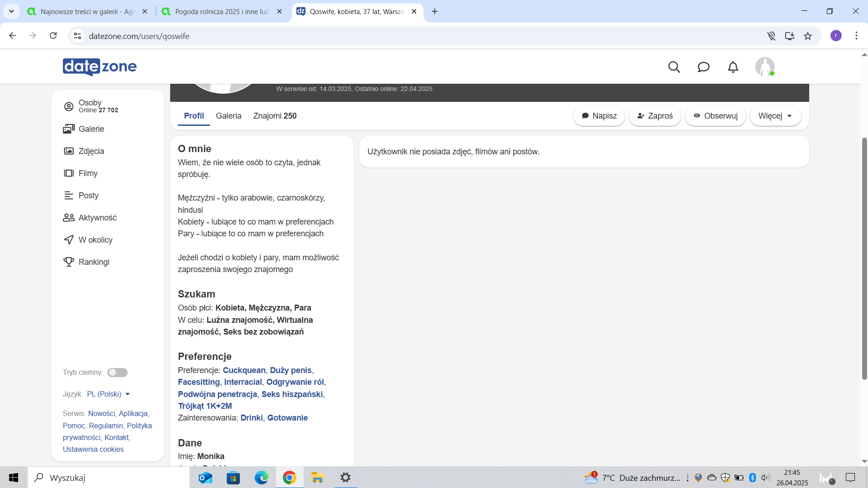The image size is (868, 488).
Task: Switch to the Galeria tab
Action: pyautogui.click(x=229, y=116)
